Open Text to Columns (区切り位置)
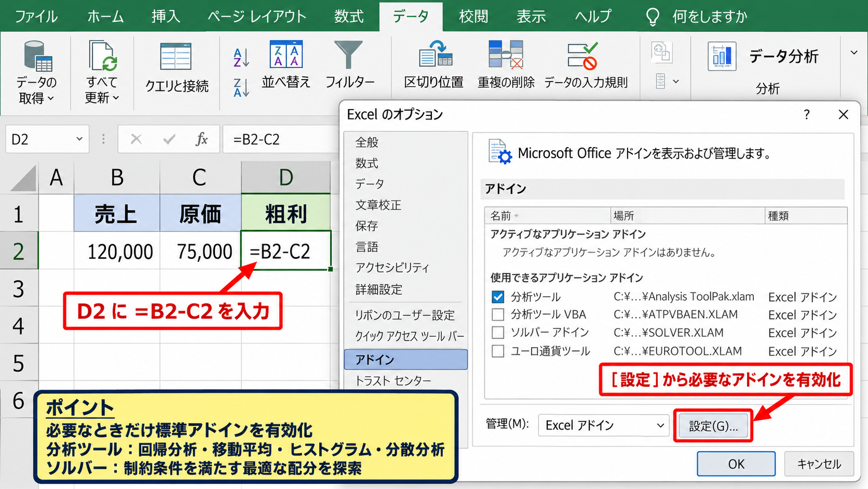868x489 pixels. tap(434, 65)
